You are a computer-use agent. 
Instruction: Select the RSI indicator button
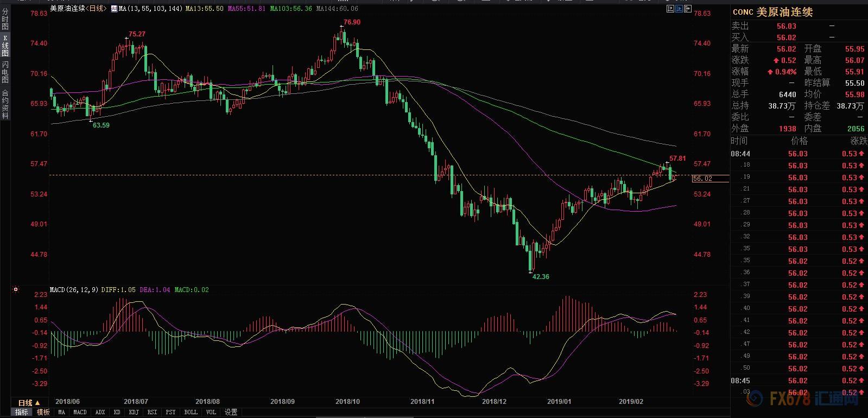(x=152, y=412)
